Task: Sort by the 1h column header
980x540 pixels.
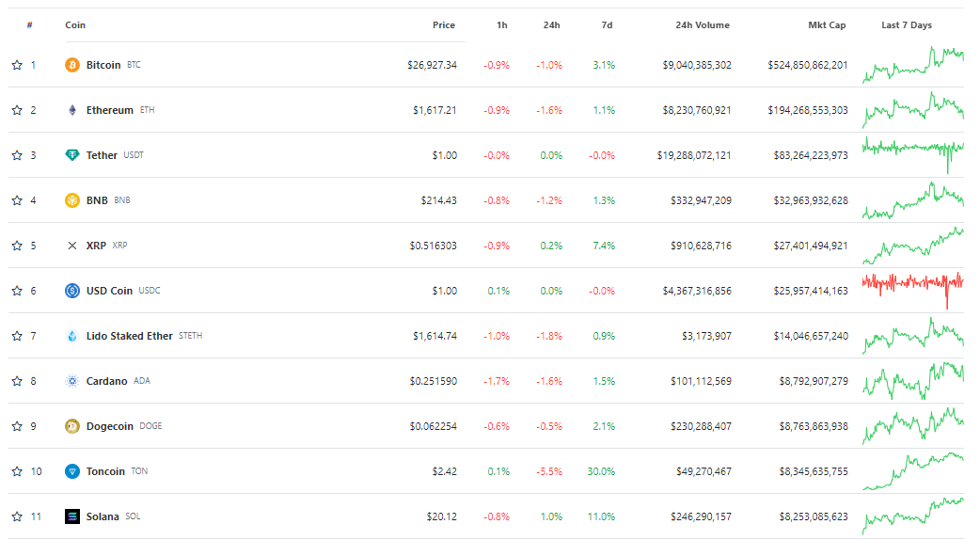Action: (x=502, y=25)
